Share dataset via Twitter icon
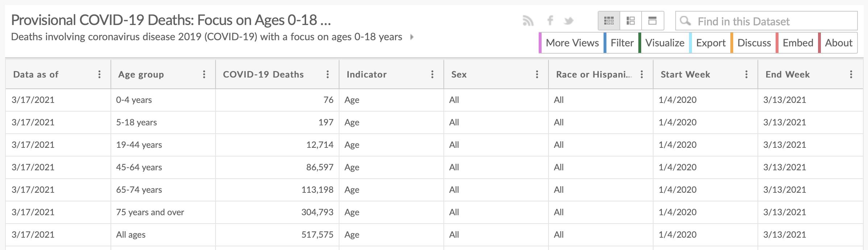 click(569, 21)
